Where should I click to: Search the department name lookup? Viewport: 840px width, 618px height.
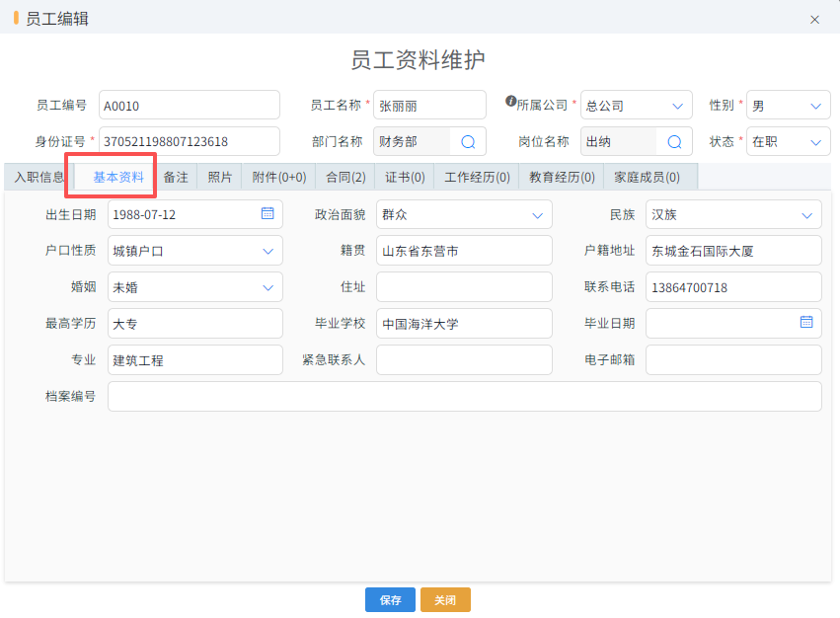pyautogui.click(x=468, y=142)
